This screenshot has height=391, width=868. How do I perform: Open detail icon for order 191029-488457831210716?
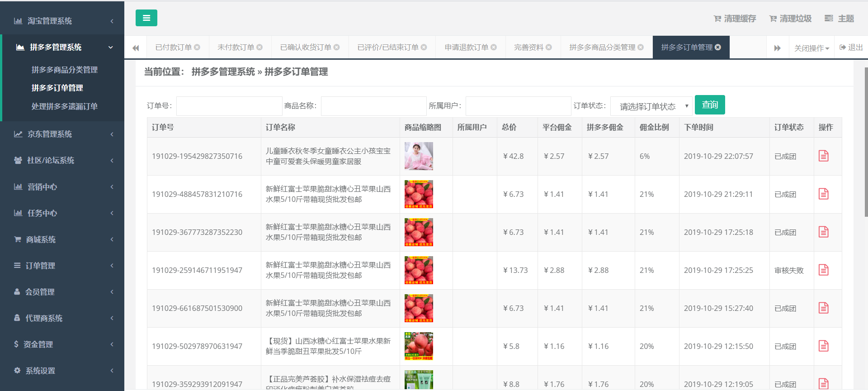(x=823, y=194)
